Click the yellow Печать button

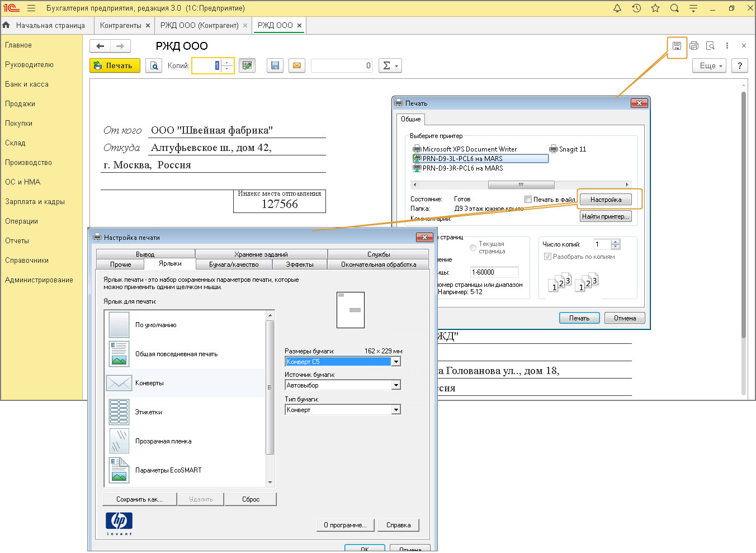tap(115, 65)
